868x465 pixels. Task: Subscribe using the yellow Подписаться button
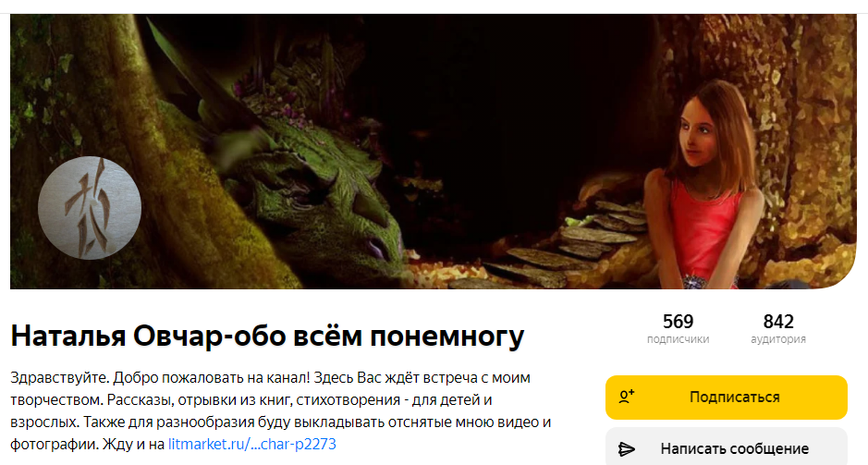click(x=727, y=398)
